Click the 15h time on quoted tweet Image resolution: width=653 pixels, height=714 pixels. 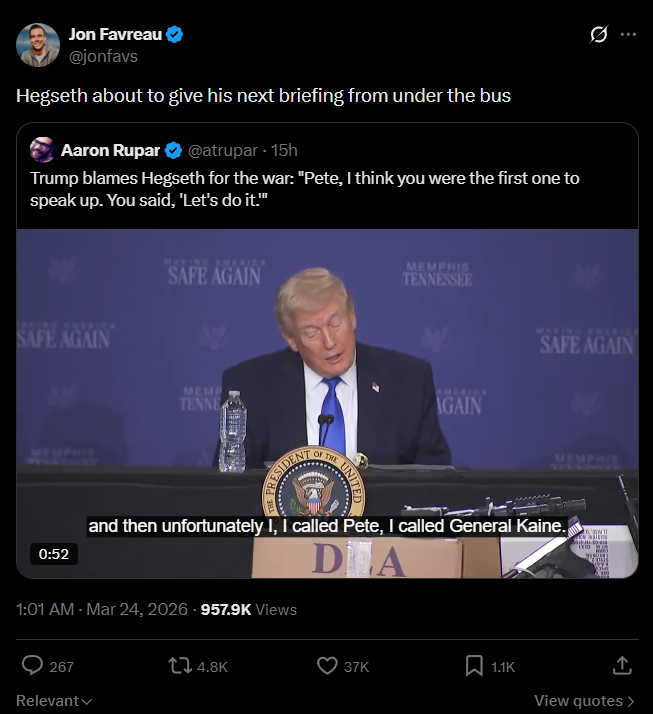(284, 150)
